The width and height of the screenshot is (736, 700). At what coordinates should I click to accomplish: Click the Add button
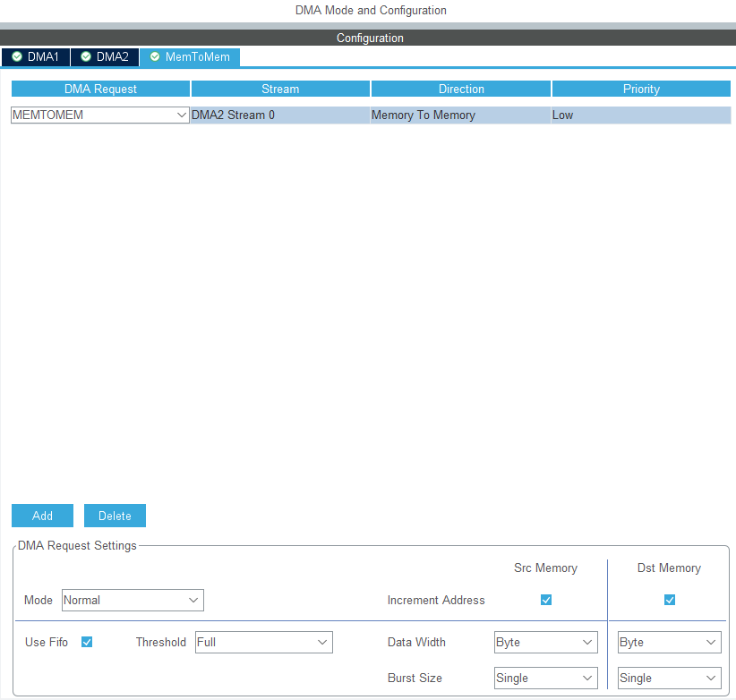[x=42, y=516]
